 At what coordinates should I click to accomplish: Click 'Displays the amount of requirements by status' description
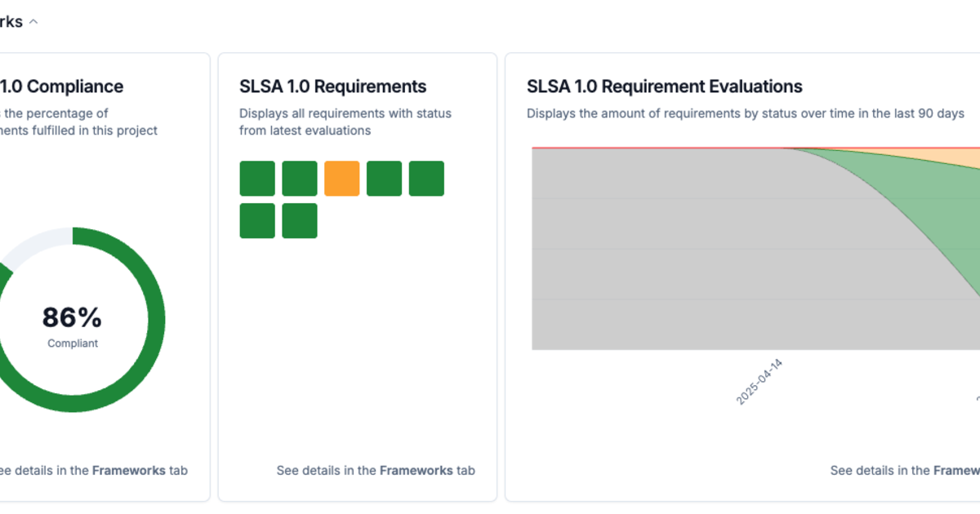(746, 113)
